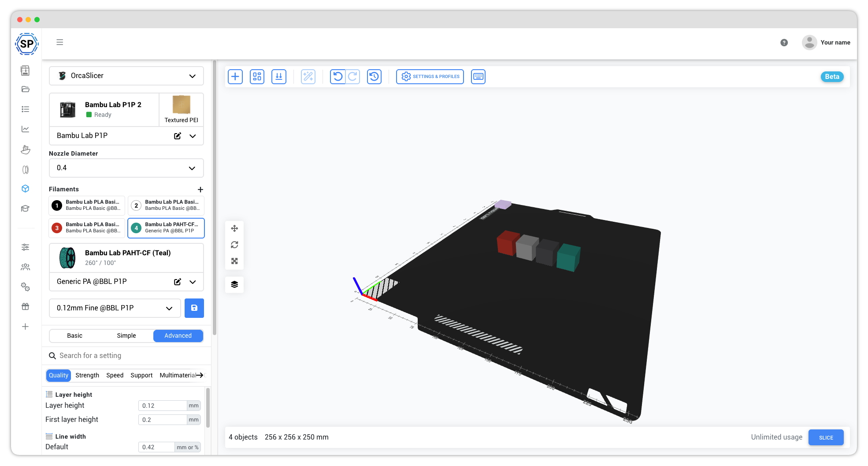Switch settings mode to Basic
The image size is (868, 466).
point(75,336)
